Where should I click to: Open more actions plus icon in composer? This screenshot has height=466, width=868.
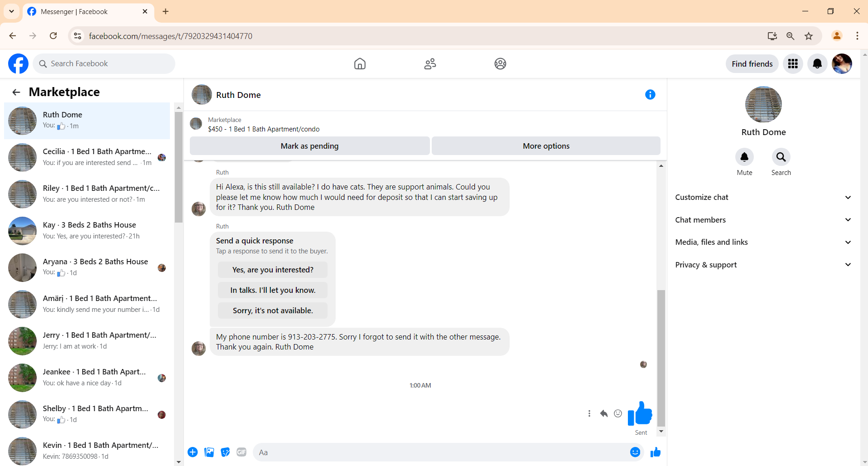click(x=193, y=452)
